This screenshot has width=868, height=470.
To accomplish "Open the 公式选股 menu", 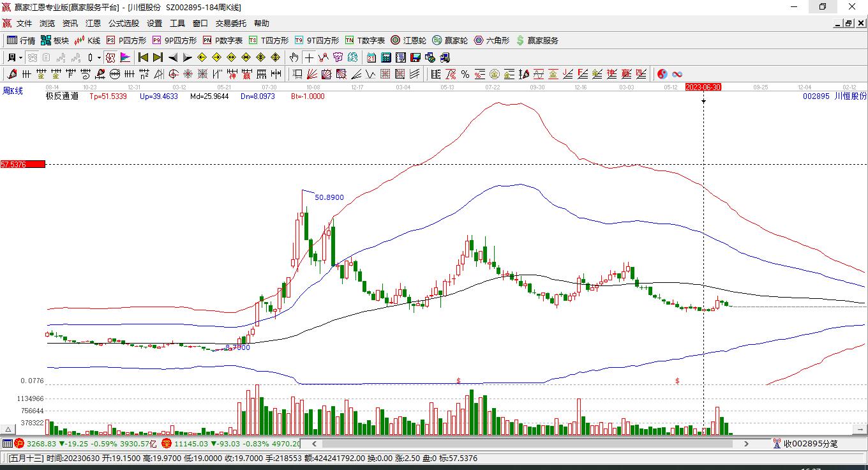I will pos(124,24).
